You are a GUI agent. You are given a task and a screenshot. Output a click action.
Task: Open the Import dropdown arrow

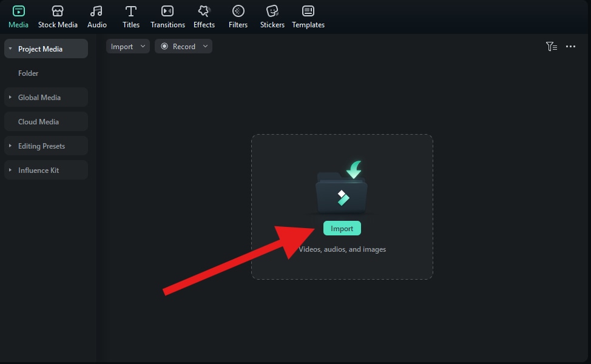143,46
